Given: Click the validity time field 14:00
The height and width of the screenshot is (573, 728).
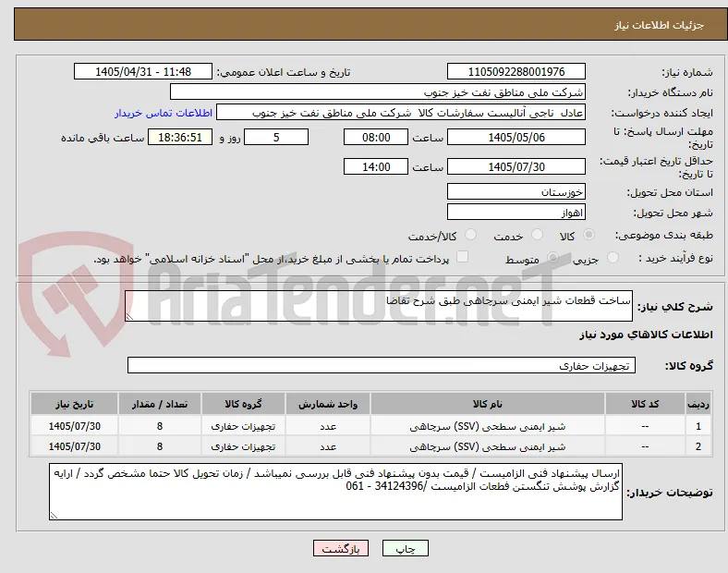Looking at the screenshot, I should (376, 166).
